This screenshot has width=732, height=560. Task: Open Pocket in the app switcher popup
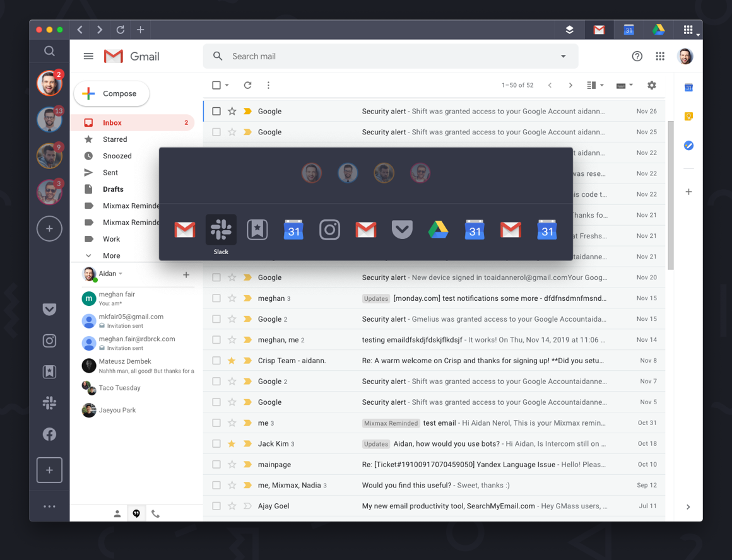tap(402, 230)
